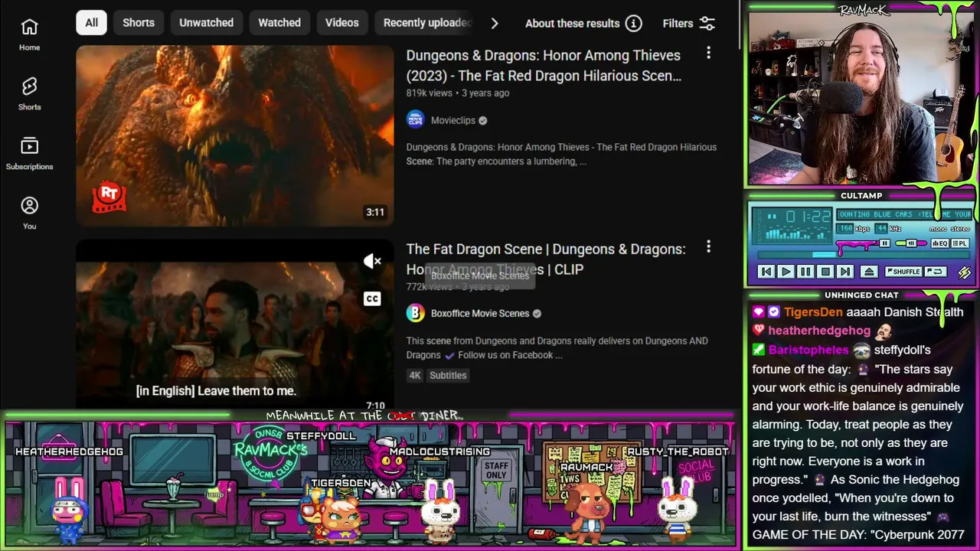Click the 4K badge
The image size is (980, 551).
point(415,375)
